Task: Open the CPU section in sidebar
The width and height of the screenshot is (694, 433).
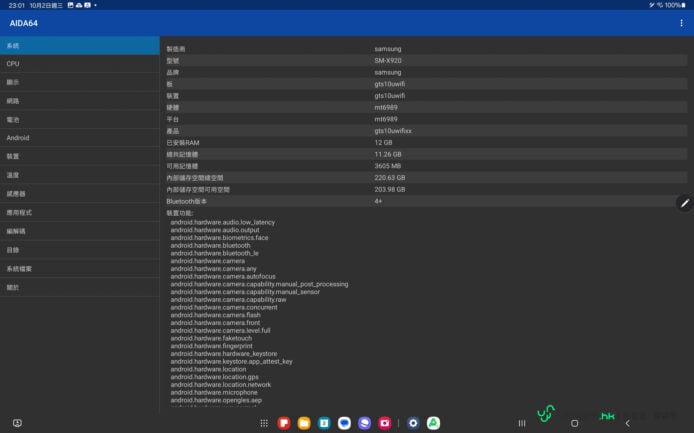Action: click(80, 64)
